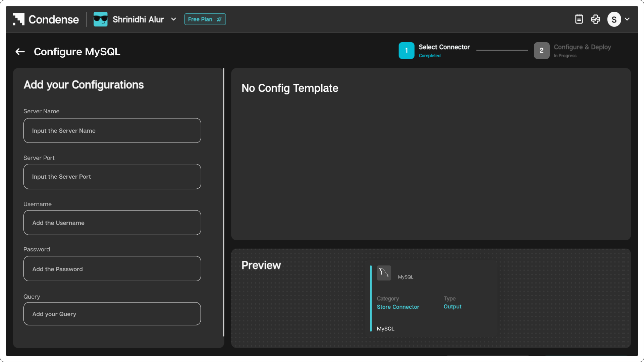This screenshot has width=644, height=362.
Task: Focus the Server Port input field
Action: point(112,176)
